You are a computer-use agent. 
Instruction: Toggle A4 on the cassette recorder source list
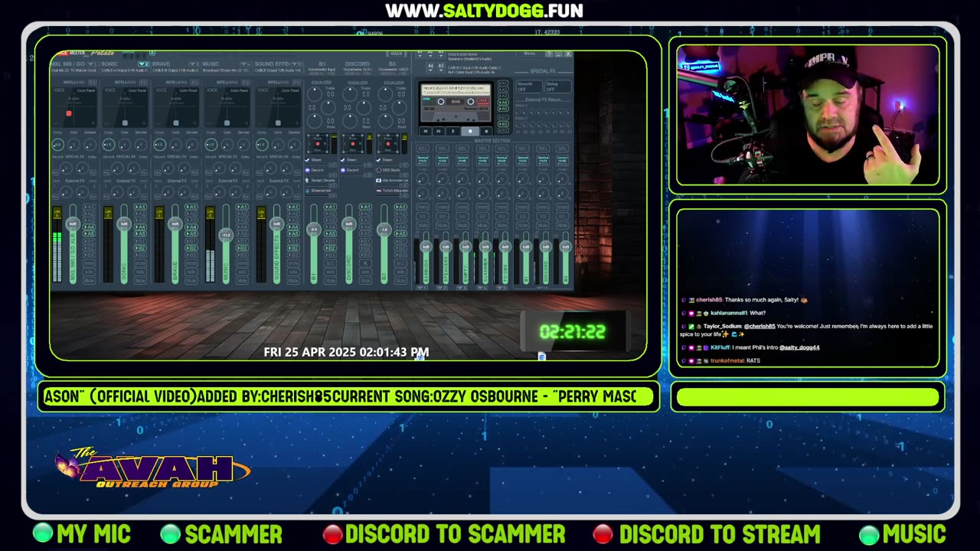pyautogui.click(x=503, y=102)
